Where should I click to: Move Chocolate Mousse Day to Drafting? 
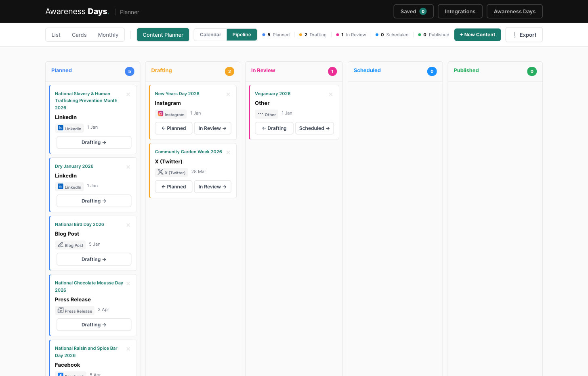(x=94, y=325)
